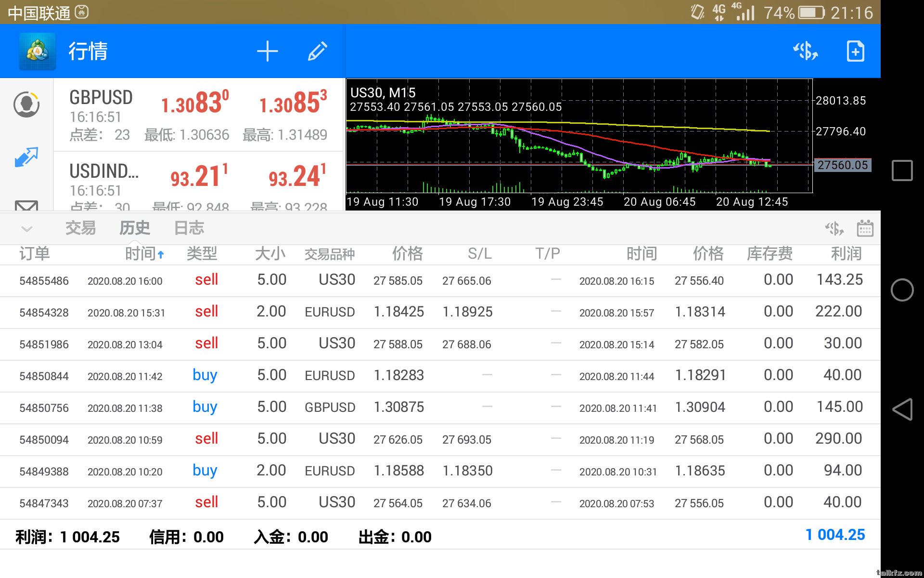This screenshot has width=924, height=578.
Task: Tap the Android home circle button
Action: [x=902, y=290]
